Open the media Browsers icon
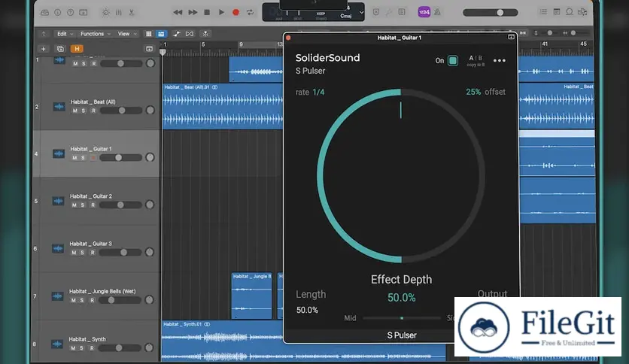 (x=582, y=12)
